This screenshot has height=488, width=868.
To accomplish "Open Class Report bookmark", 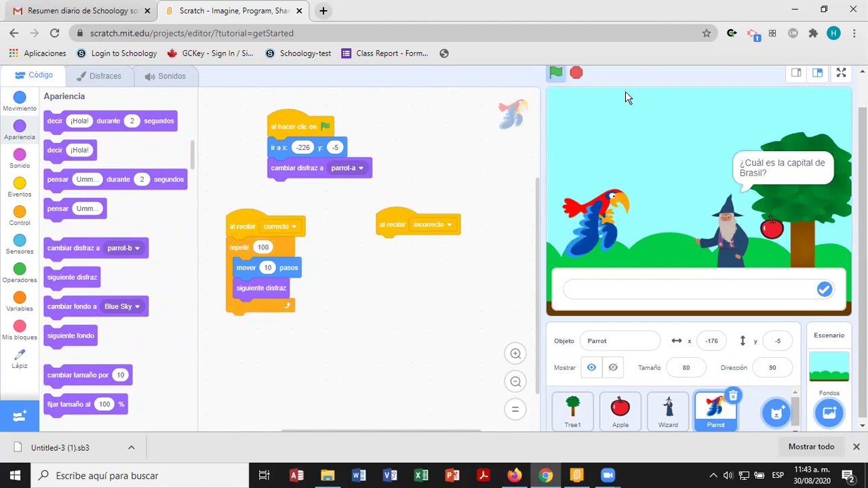I will [x=385, y=54].
